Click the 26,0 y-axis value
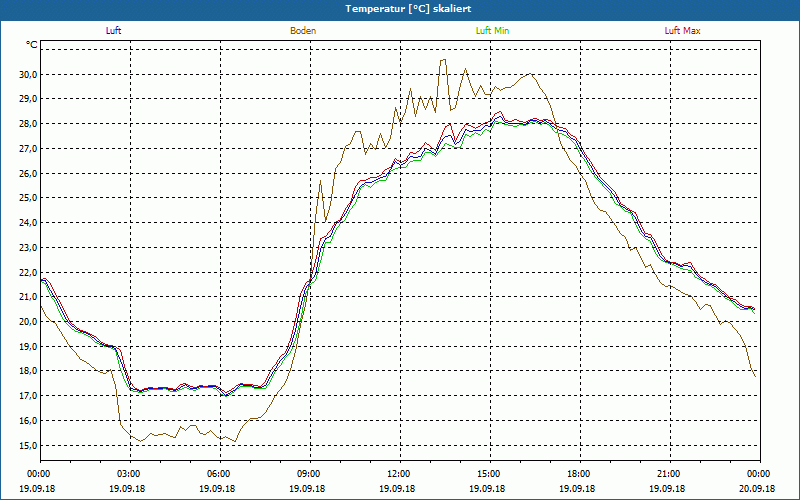This screenshot has height=500, width=800. tap(28, 173)
